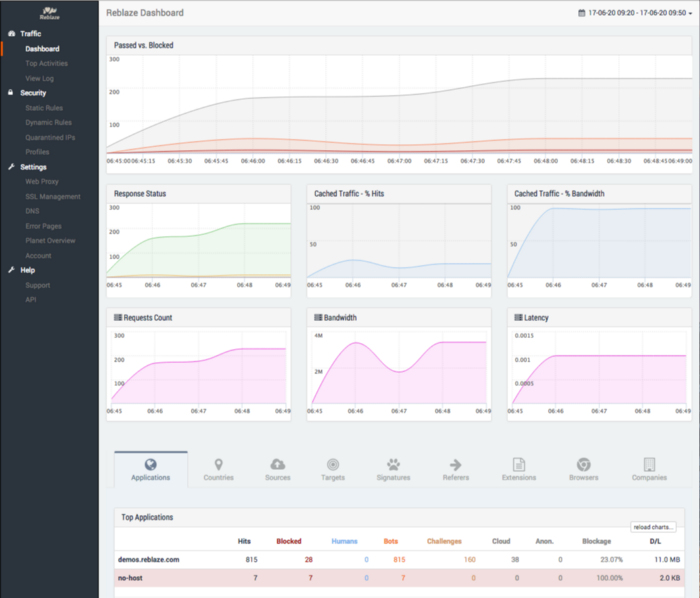
Task: Select the Referers arrow icon
Action: pyautogui.click(x=455, y=465)
